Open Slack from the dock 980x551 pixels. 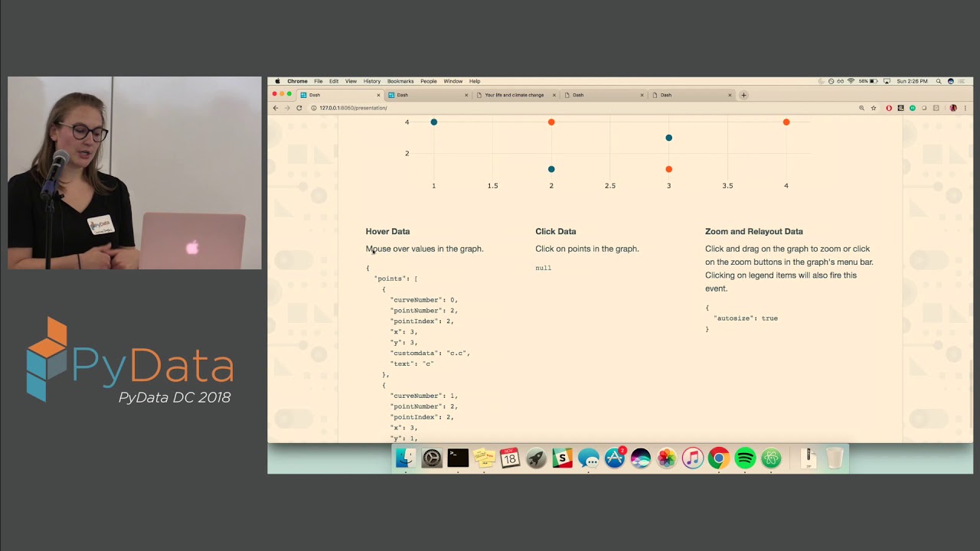point(563,458)
